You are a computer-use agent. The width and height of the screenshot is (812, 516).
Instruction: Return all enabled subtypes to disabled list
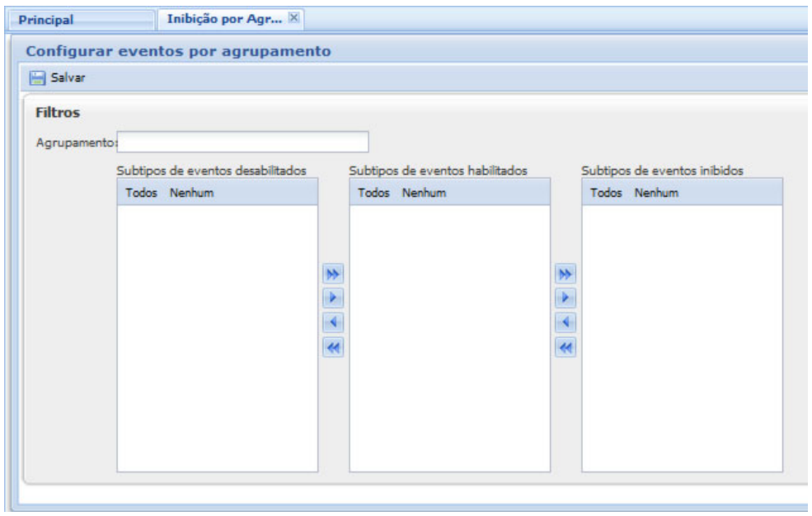pos(334,347)
